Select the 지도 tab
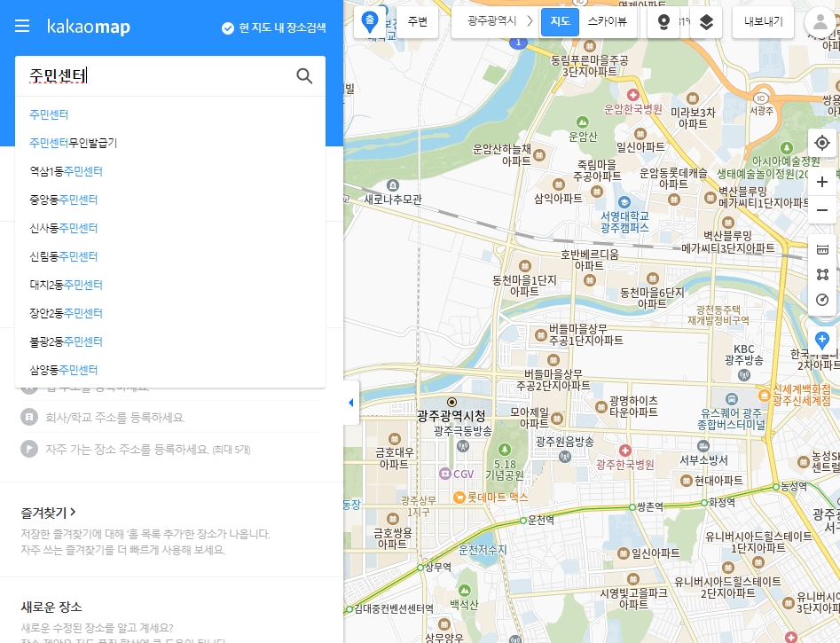This screenshot has height=643, width=840. coord(560,22)
